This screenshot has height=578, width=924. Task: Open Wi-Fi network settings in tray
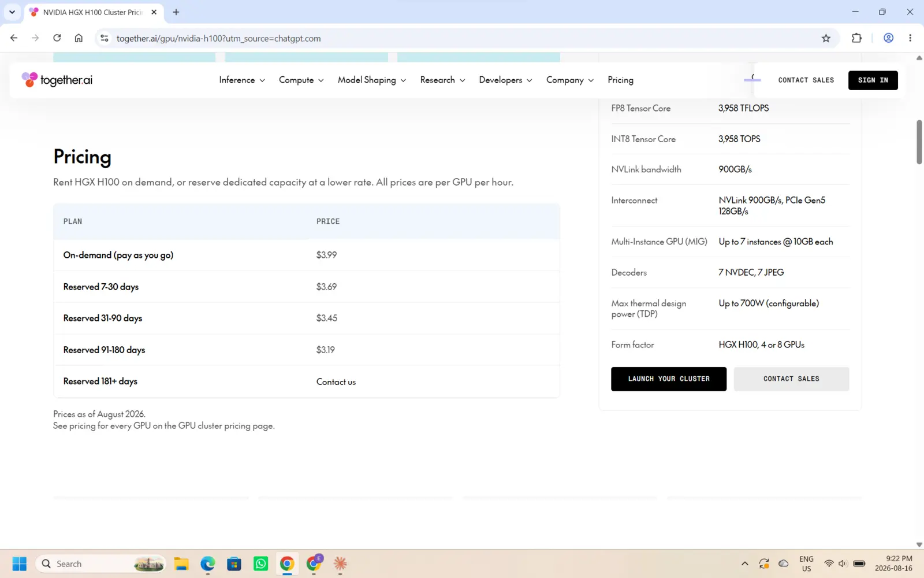829,564
